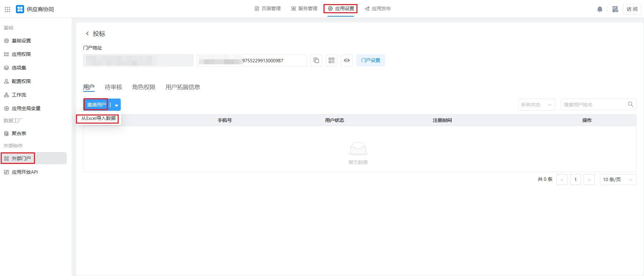Open the portal QR code icon
This screenshot has height=276, width=644.
[331, 60]
